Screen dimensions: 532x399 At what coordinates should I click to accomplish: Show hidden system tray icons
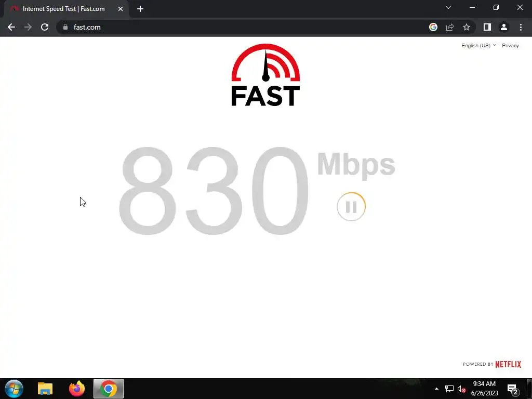[436, 389]
